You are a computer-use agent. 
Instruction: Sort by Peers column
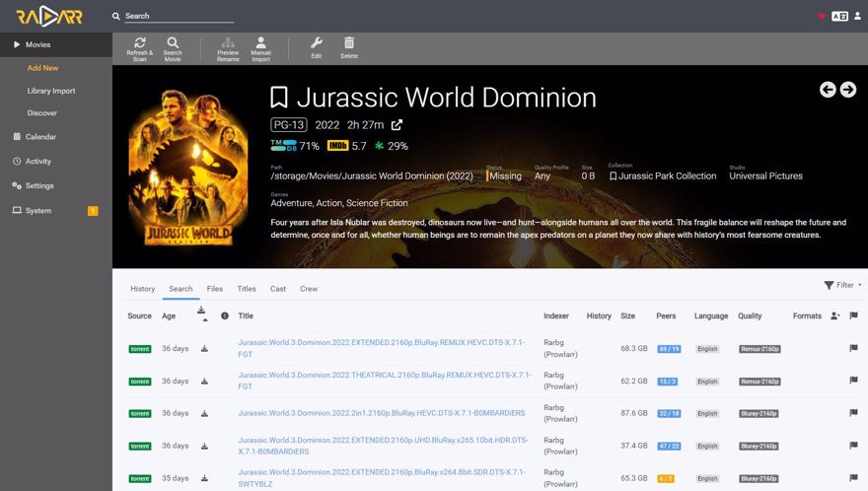click(x=666, y=316)
